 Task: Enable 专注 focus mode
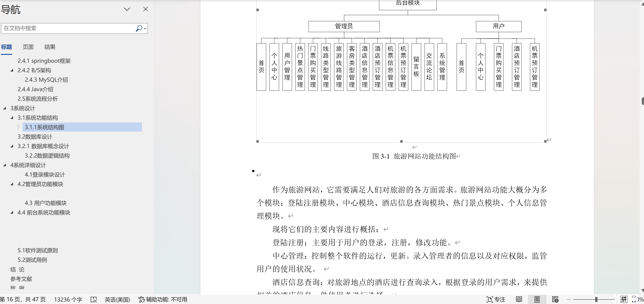pyautogui.click(x=496, y=299)
